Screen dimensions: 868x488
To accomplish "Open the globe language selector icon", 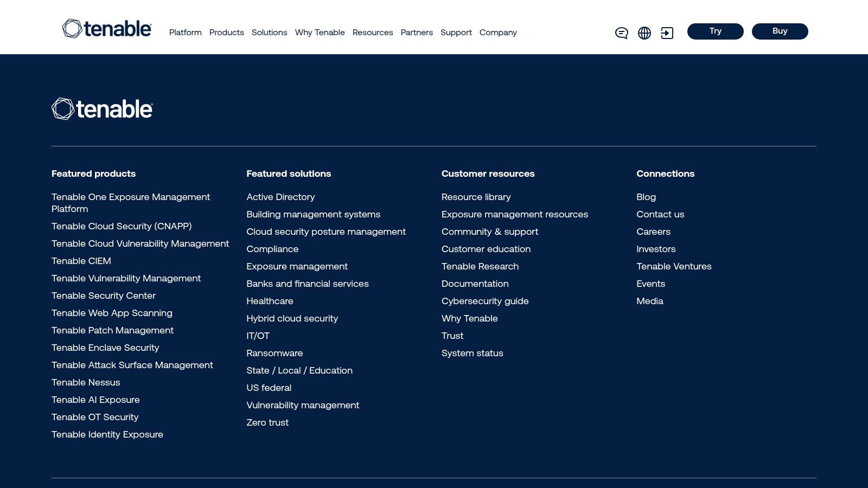I will (x=644, y=33).
